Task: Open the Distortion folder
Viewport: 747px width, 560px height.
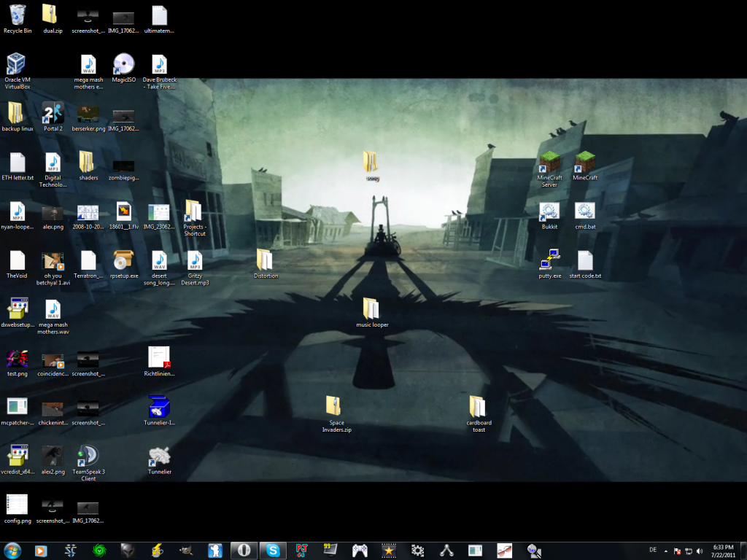Action: (266, 264)
